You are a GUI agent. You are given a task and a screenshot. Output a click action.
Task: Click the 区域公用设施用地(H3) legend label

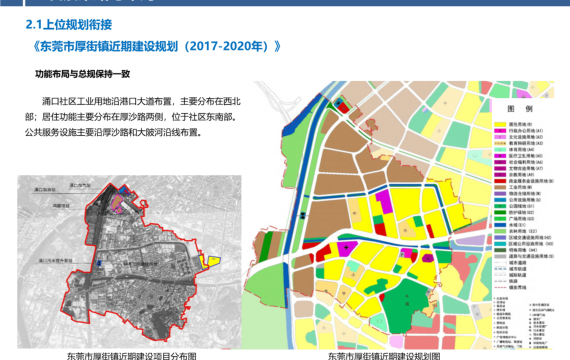pos(531,244)
